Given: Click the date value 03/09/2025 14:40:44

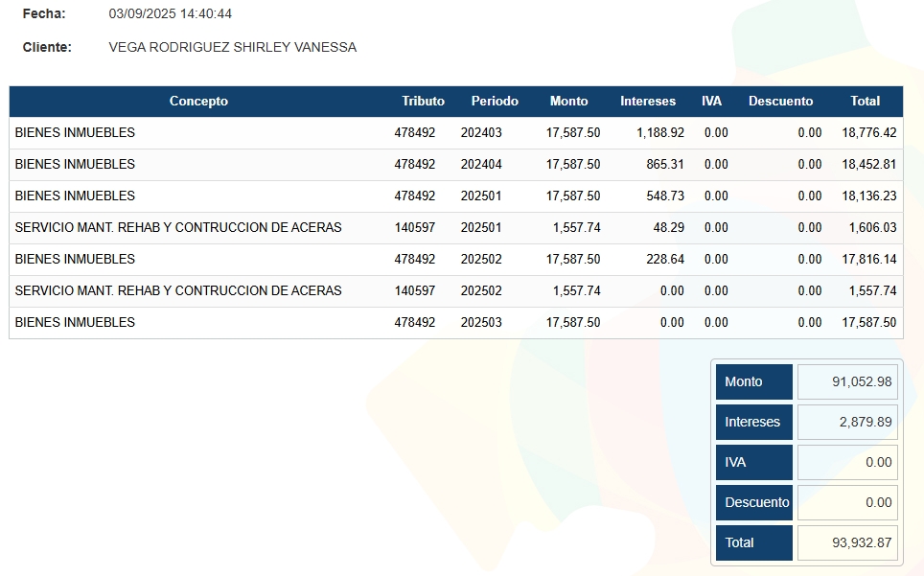Looking at the screenshot, I should 171,14.
